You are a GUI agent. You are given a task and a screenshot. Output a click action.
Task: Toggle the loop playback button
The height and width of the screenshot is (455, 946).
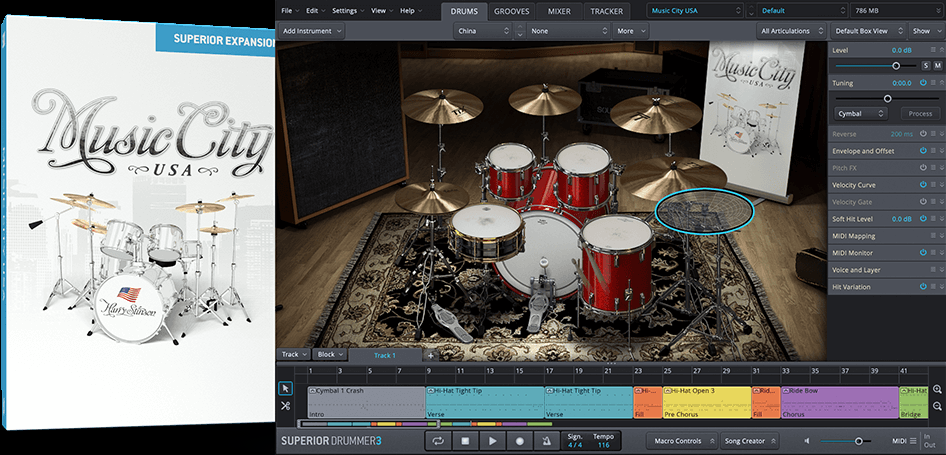tap(439, 441)
